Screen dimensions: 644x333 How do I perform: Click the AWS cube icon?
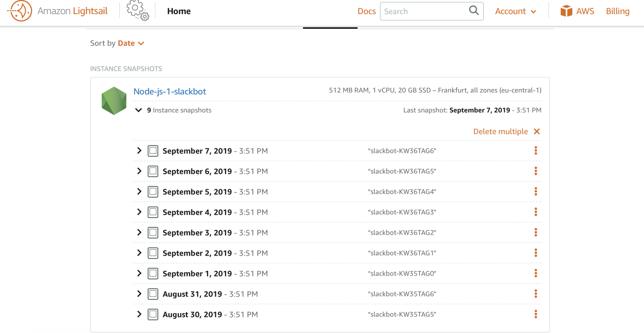coord(566,11)
